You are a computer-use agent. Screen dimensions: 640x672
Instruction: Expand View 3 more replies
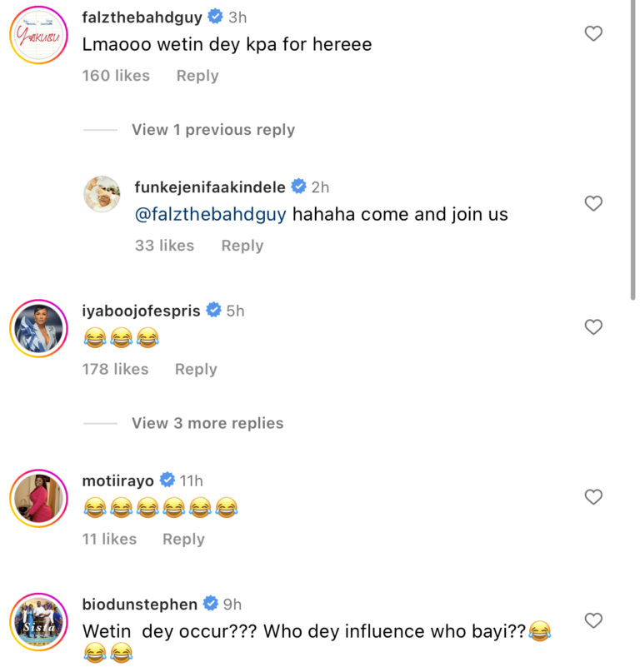tap(207, 423)
